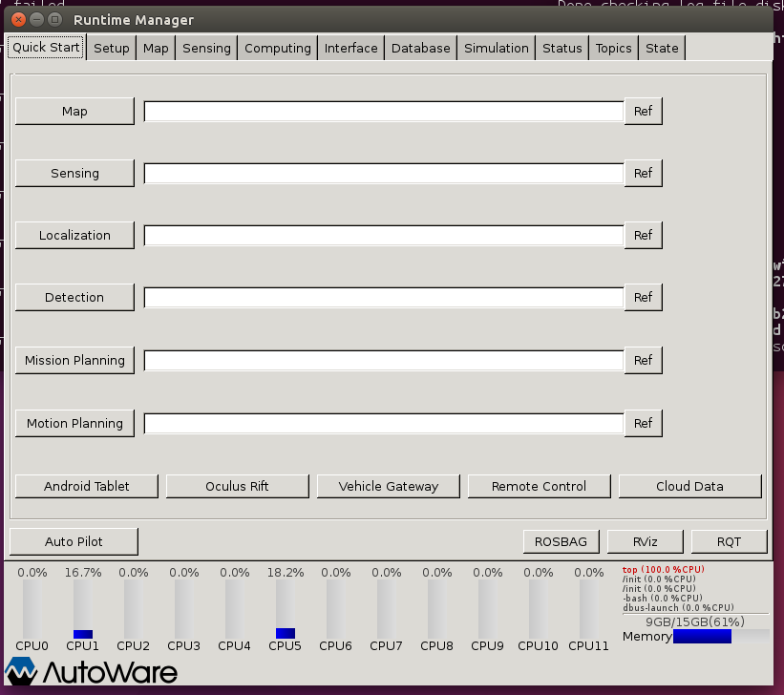Click Ref beside the Sensing field
The image size is (784, 695).
(x=643, y=173)
